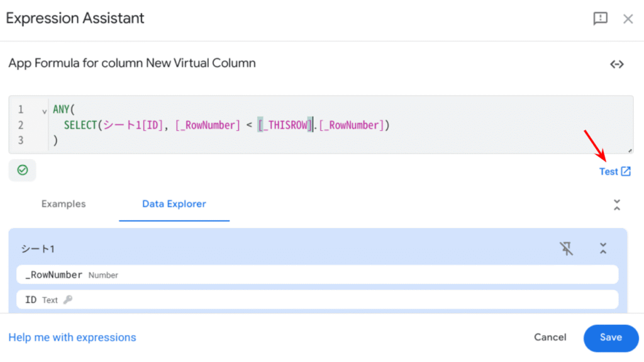Click the green expression-valid checkmark icon

23,170
